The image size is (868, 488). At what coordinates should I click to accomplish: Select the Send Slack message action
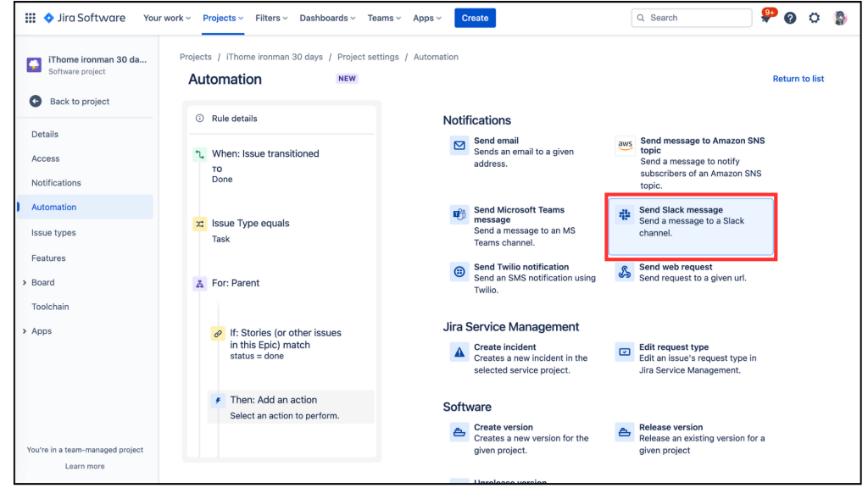click(691, 226)
